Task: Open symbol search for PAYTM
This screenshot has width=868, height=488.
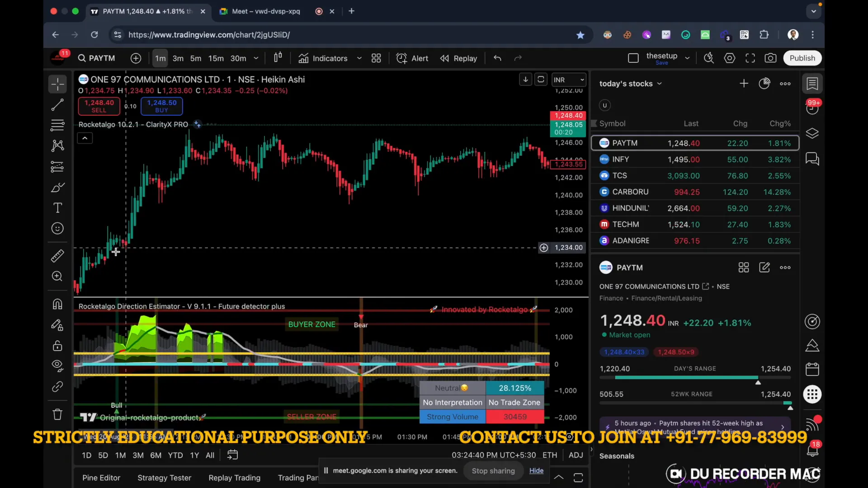Action: coord(97,58)
